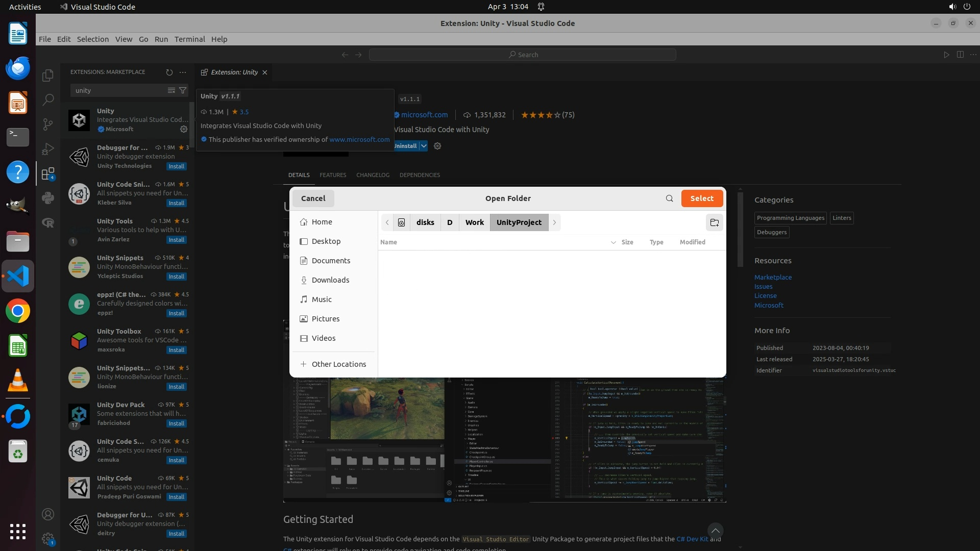The width and height of the screenshot is (980, 551).
Task: Click search icon in Open Folder dialog
Action: click(669, 198)
